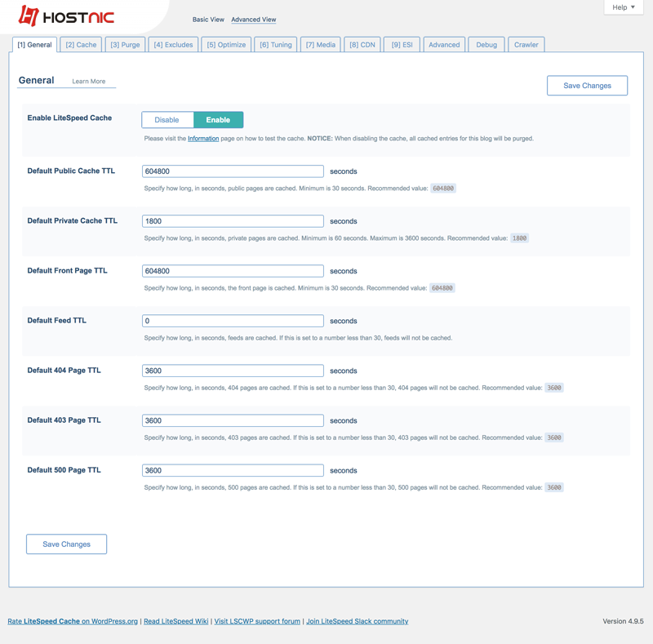Screen dimensions: 653x644
Task: Click recommended value 604800 for Public Cache TTL
Action: coord(443,189)
